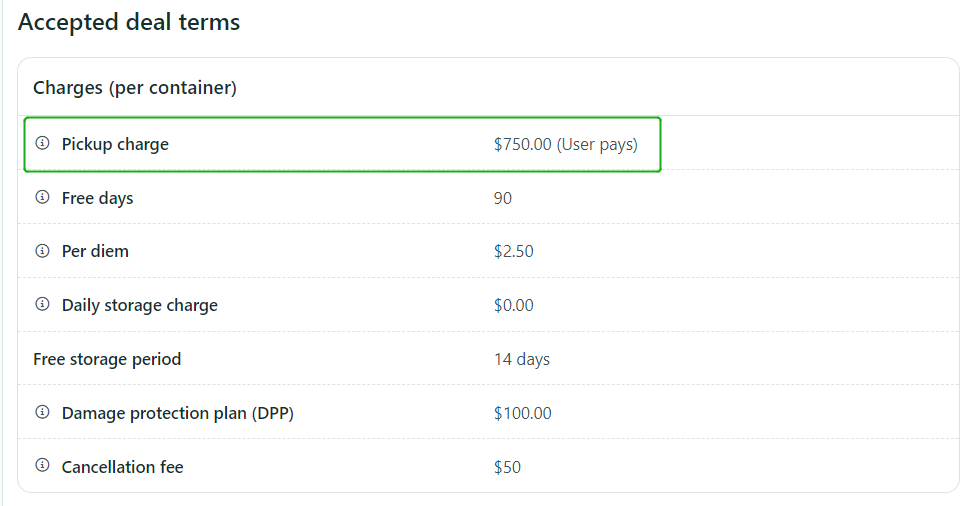Click the $750.00 (User pays) value
Screen dimensions: 975x506
click(566, 144)
